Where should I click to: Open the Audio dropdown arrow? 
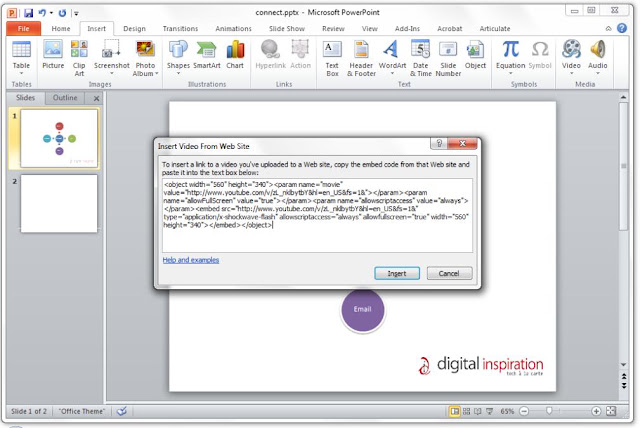pos(598,73)
